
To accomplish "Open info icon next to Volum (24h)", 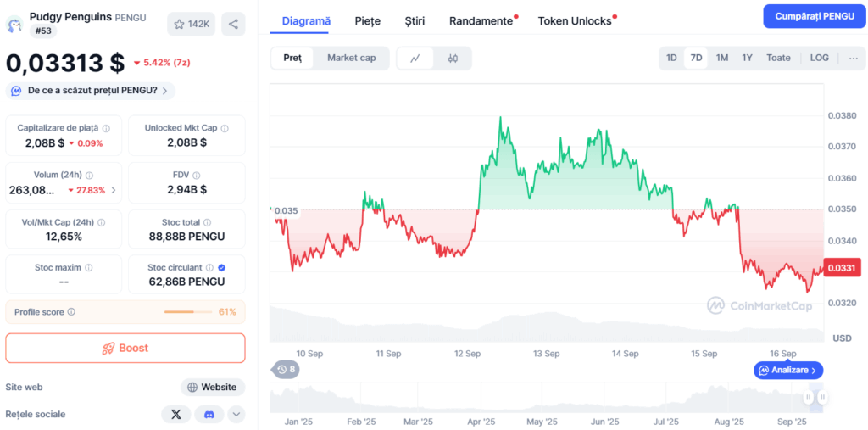I will (90, 175).
